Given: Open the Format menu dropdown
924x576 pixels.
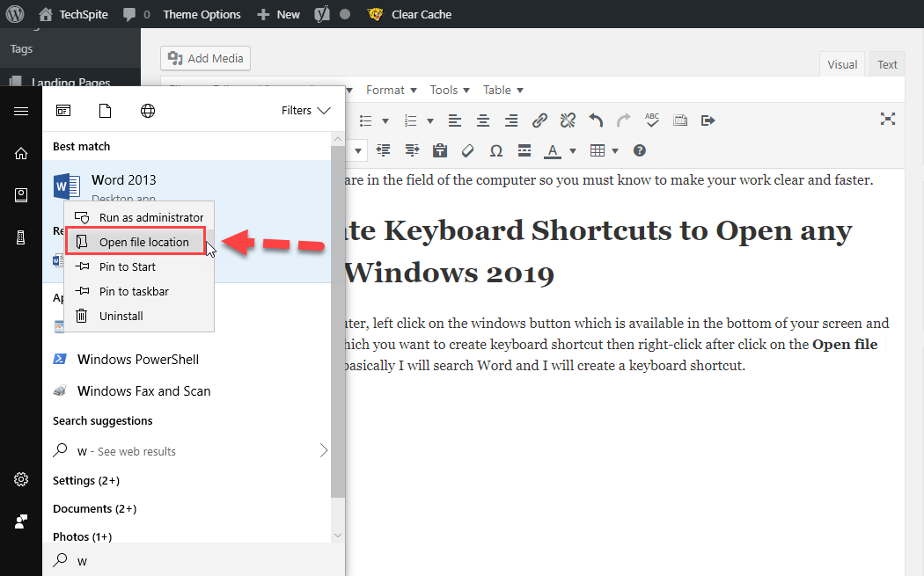Looking at the screenshot, I should (x=392, y=90).
